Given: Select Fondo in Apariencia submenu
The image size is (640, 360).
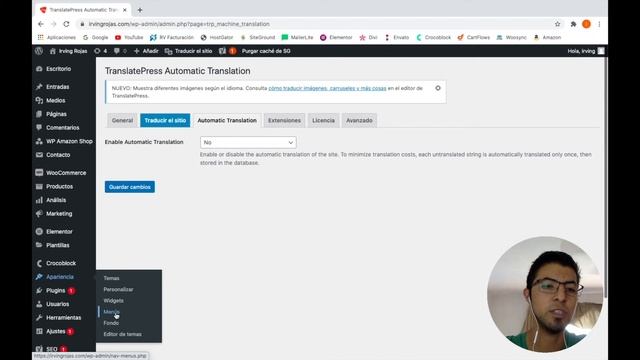Looking at the screenshot, I should tap(111, 323).
